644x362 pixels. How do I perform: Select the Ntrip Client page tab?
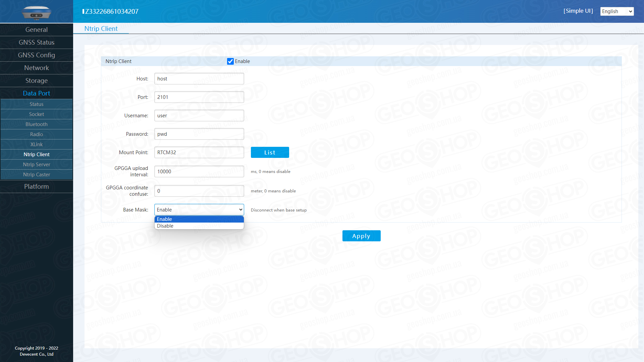point(101,29)
